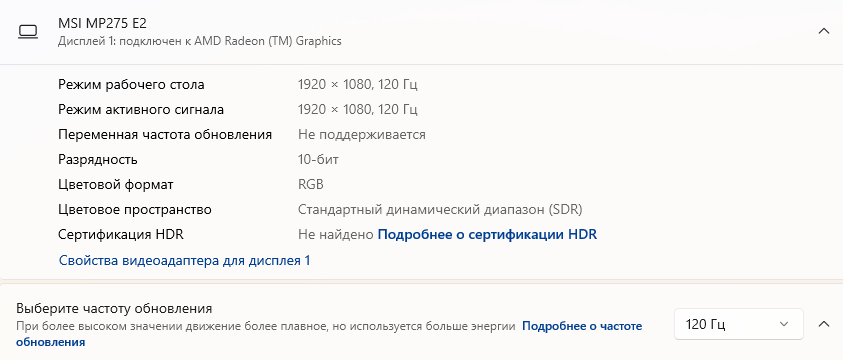Click the Выберите частоту обновления heading

point(114,308)
